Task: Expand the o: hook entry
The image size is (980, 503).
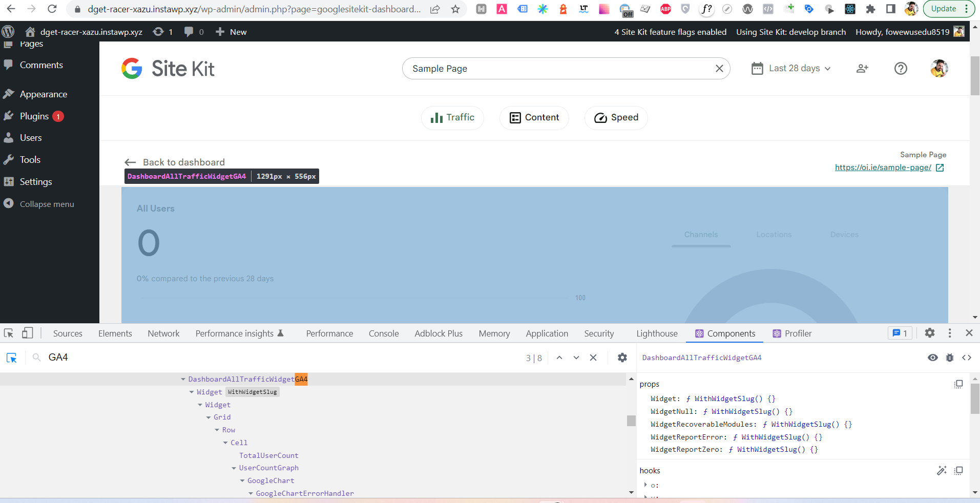Action: click(x=645, y=485)
